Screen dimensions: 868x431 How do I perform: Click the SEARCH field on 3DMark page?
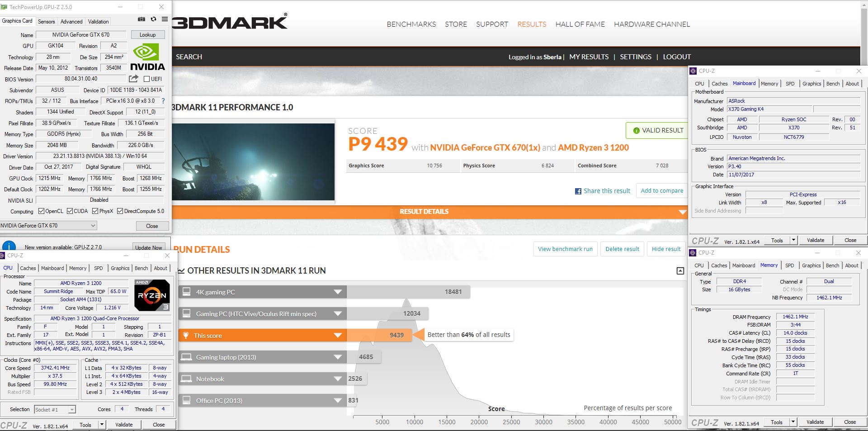[189, 57]
